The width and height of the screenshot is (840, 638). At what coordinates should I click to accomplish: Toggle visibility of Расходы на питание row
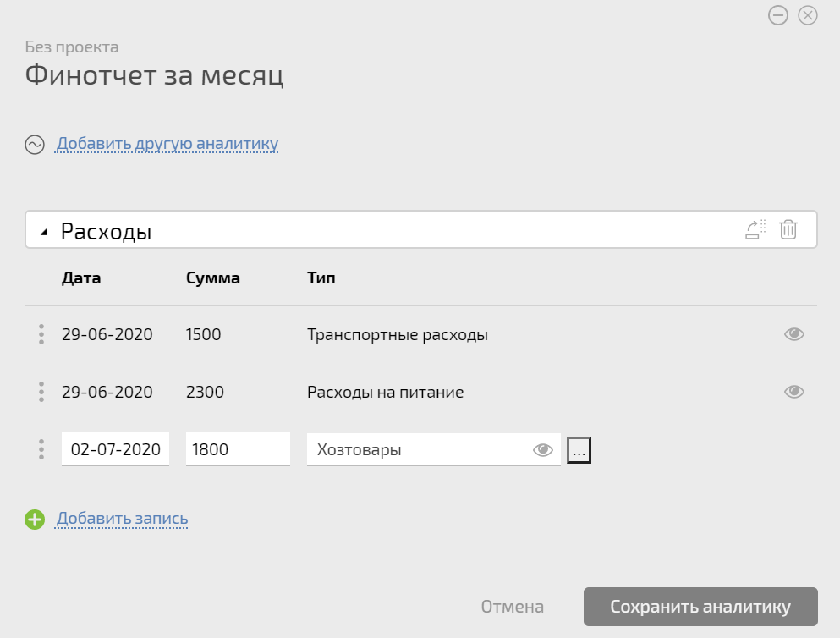pyautogui.click(x=794, y=392)
